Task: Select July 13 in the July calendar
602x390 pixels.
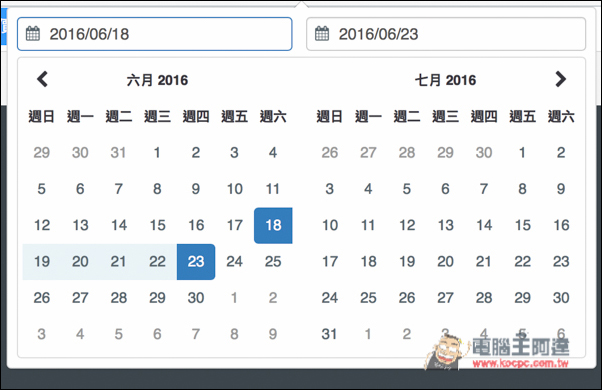Action: point(445,225)
